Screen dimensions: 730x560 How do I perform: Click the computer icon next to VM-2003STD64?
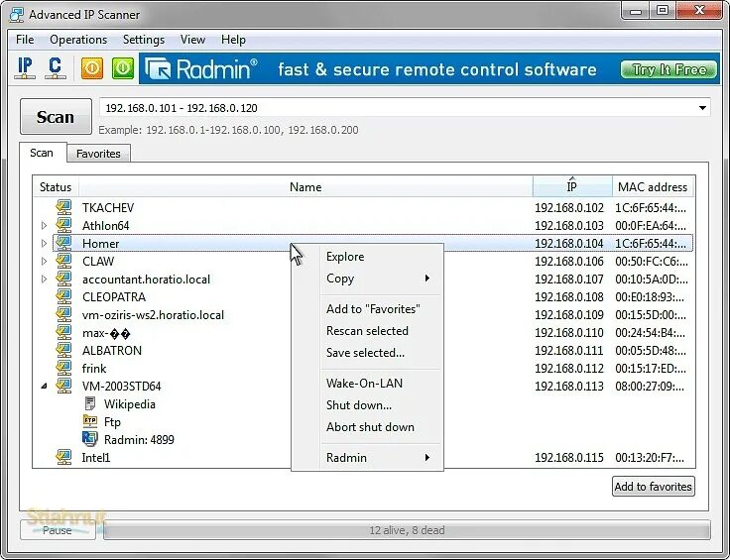[63, 386]
